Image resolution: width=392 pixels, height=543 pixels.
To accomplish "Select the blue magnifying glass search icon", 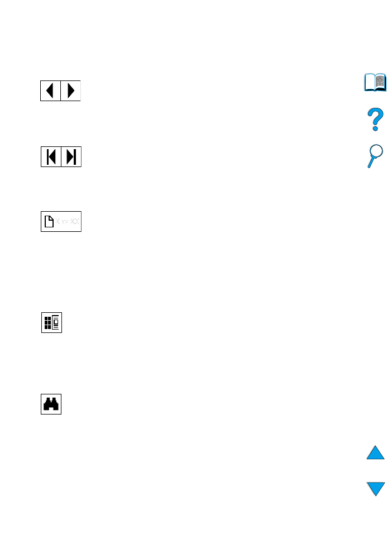I will (375, 156).
